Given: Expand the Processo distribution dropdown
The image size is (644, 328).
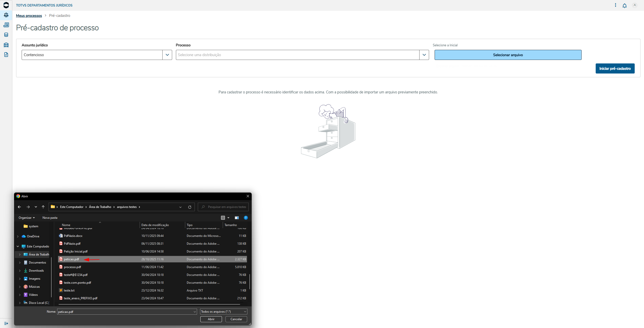Looking at the screenshot, I should point(424,55).
